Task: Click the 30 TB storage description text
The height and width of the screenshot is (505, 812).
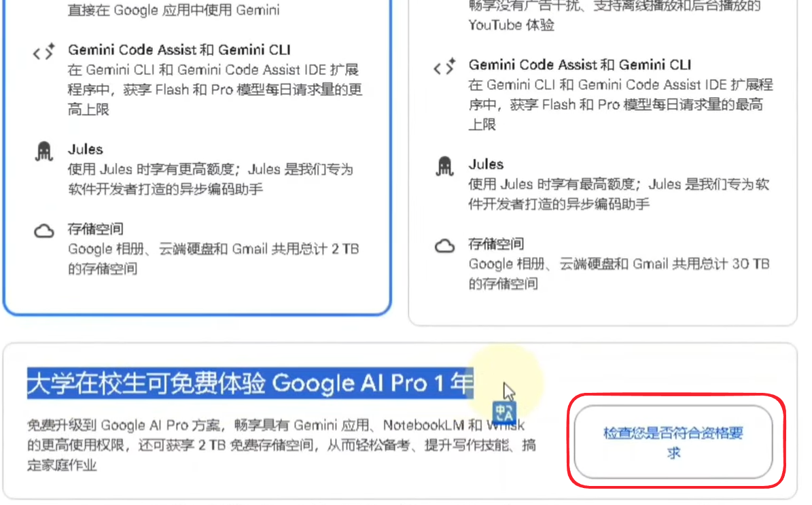Action: pos(619,274)
